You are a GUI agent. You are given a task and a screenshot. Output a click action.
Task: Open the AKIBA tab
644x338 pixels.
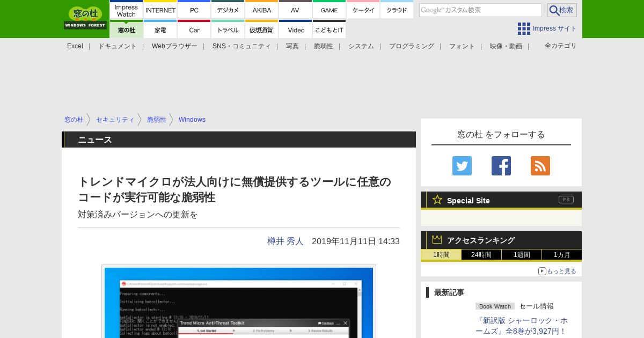click(262, 10)
